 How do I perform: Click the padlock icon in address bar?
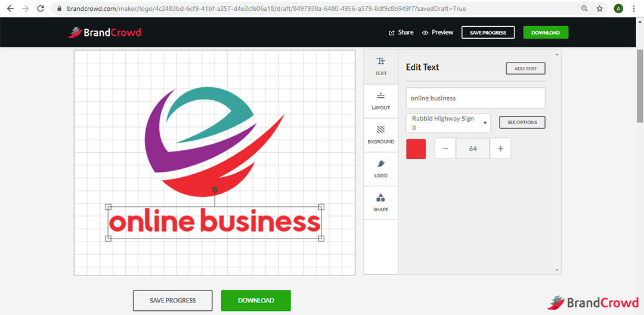pyautogui.click(x=60, y=8)
